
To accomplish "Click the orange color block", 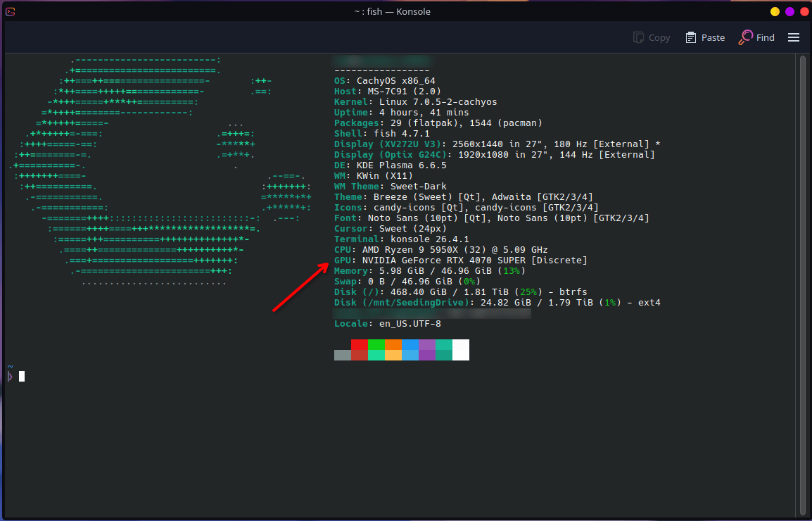I will click(393, 345).
